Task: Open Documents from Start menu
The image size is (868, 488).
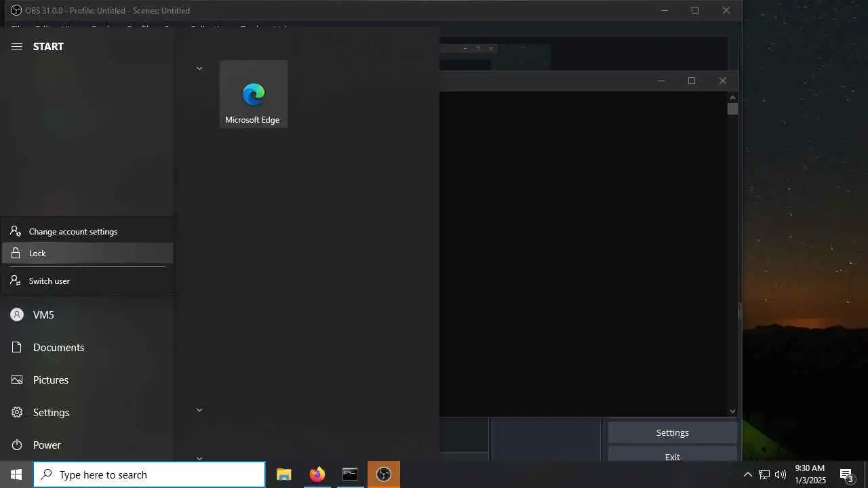Action: coord(87,347)
